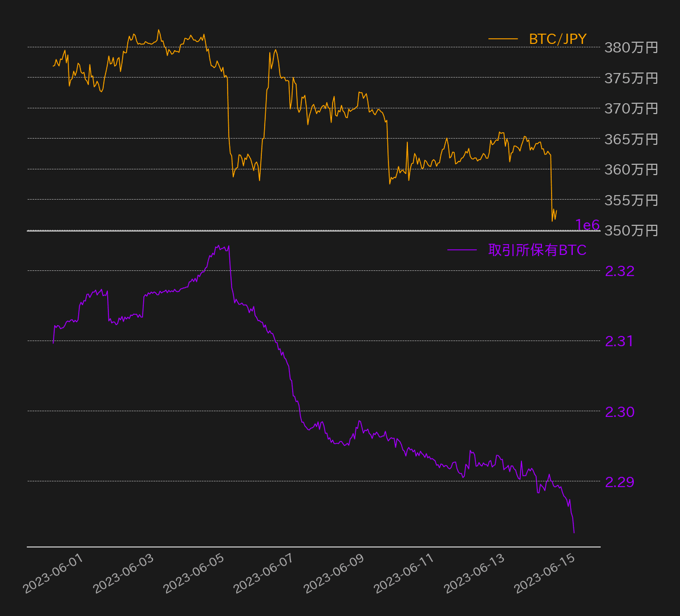Viewport: 680px width, 616px height.
Task: Select the orange BTC/JPY legend line
Action: pyautogui.click(x=503, y=39)
